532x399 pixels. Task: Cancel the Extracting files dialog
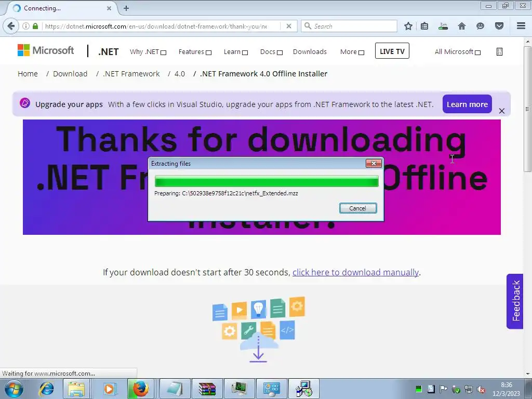(358, 208)
